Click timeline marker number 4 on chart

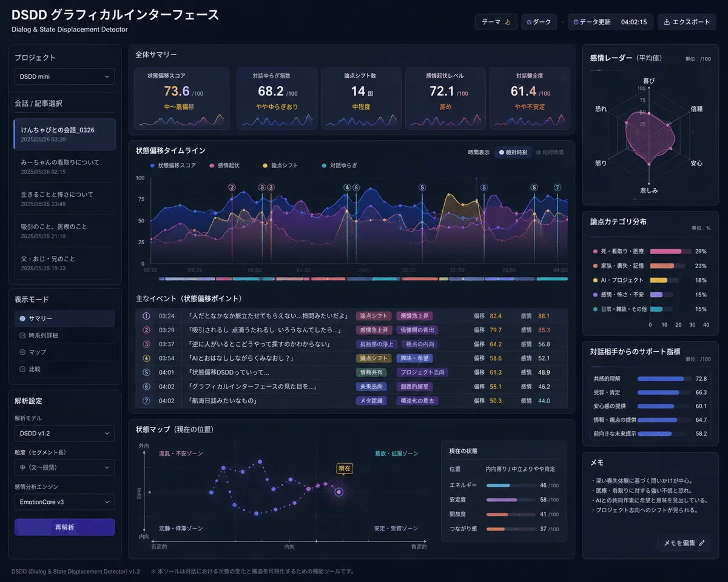(347, 187)
